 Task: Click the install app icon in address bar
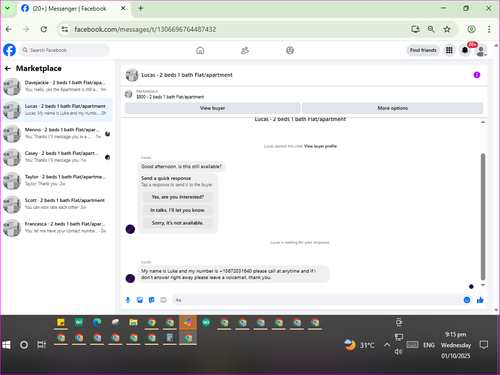415,29
